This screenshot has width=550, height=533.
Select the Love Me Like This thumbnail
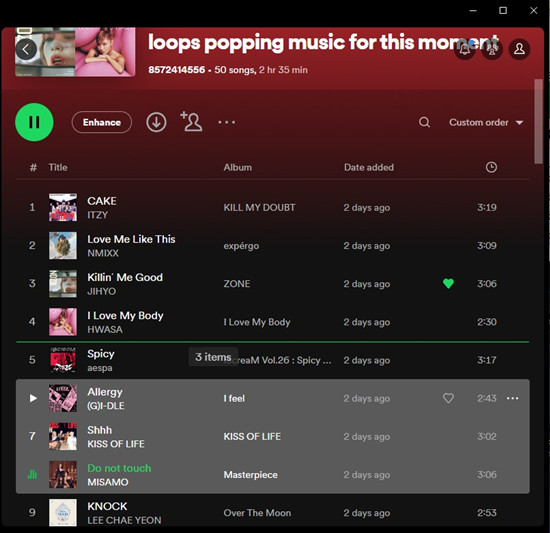click(63, 245)
